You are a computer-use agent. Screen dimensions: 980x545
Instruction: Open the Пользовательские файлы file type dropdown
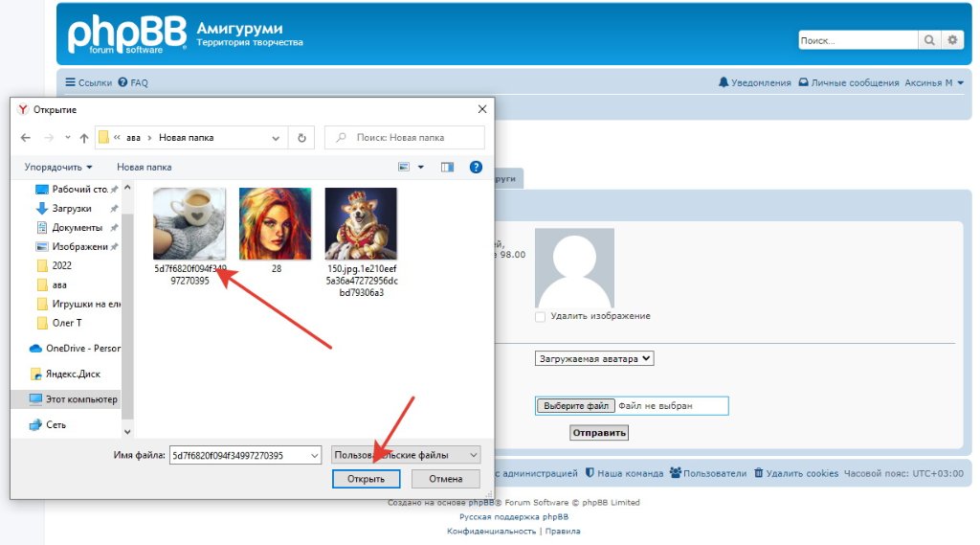coord(405,455)
